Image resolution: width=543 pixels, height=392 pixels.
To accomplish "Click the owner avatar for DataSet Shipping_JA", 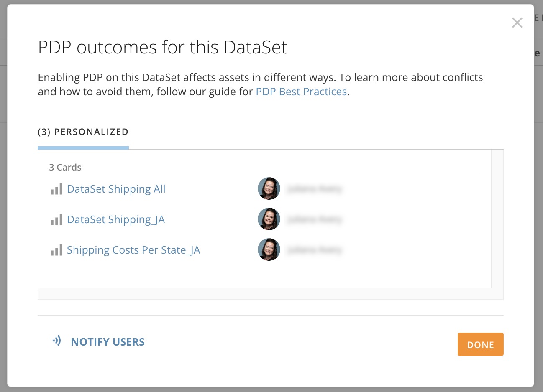I will [x=269, y=219].
